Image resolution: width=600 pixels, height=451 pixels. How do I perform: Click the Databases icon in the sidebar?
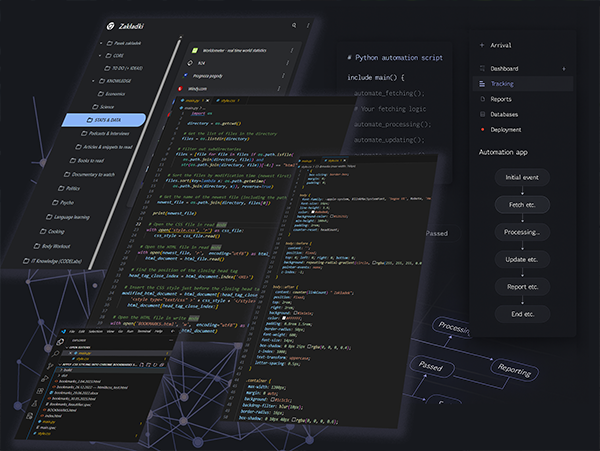coord(482,114)
